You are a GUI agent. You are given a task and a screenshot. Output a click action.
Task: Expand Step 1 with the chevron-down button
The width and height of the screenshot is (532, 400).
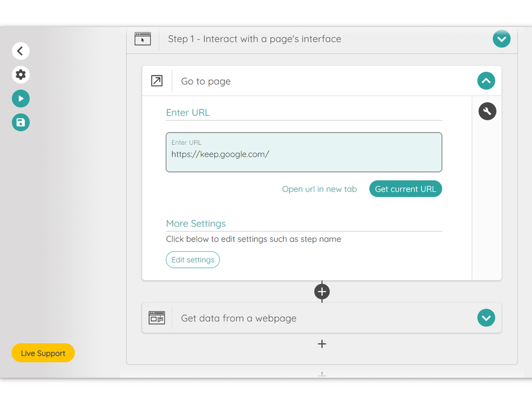tap(502, 39)
